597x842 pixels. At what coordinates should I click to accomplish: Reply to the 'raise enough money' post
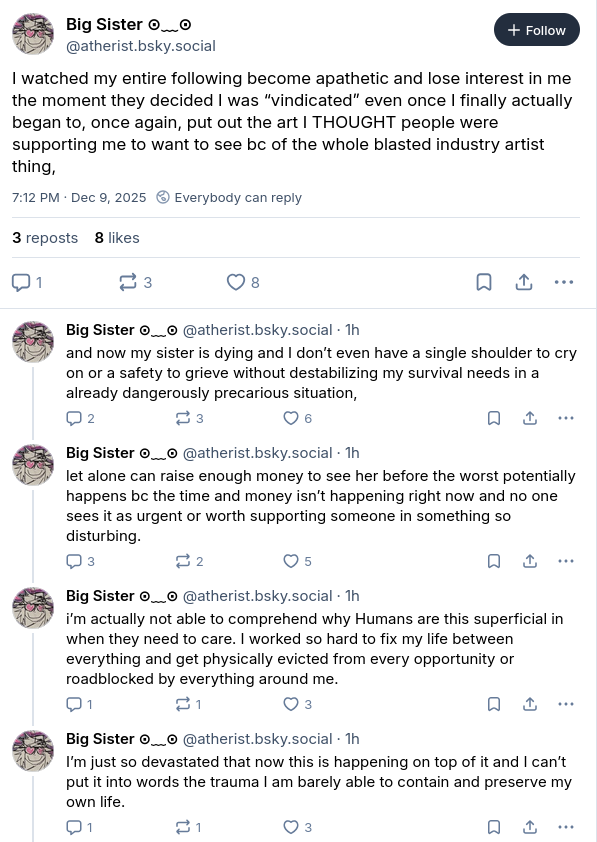[x=81, y=562]
